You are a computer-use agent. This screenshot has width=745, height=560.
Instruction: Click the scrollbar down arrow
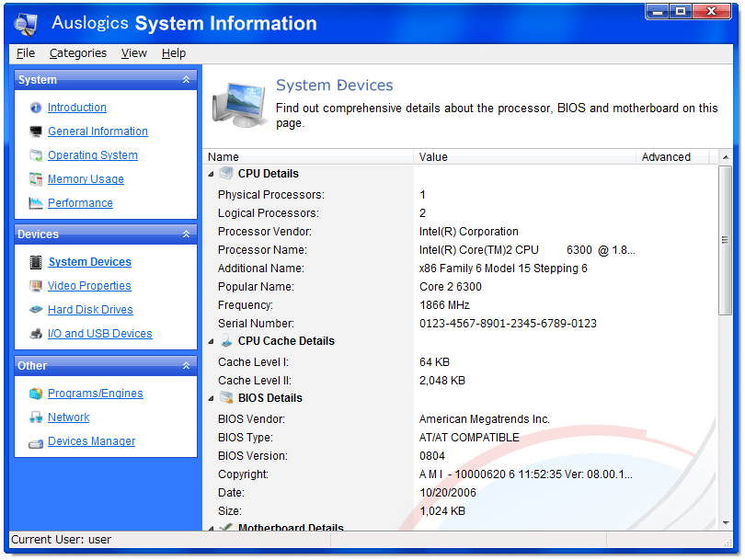(x=726, y=523)
